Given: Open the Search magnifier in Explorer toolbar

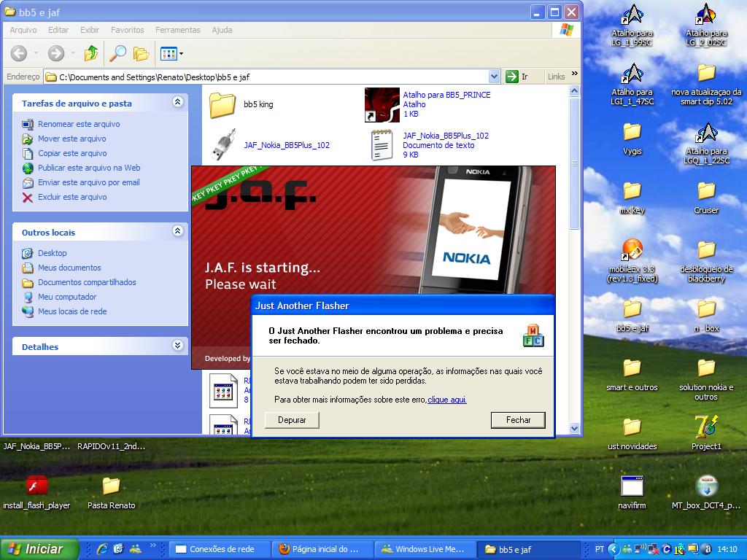Looking at the screenshot, I should pyautogui.click(x=117, y=53).
